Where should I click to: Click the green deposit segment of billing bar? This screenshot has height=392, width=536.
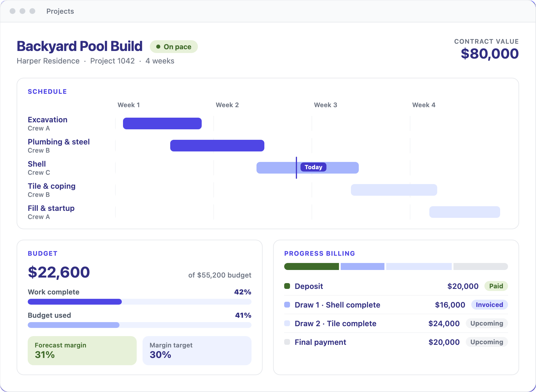312,266
